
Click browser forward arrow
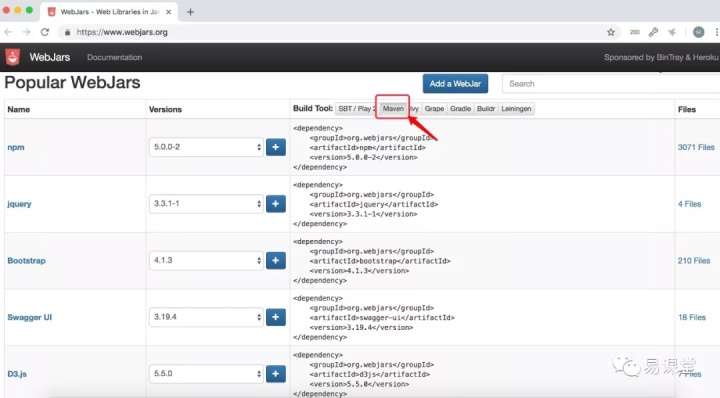pyautogui.click(x=26, y=32)
